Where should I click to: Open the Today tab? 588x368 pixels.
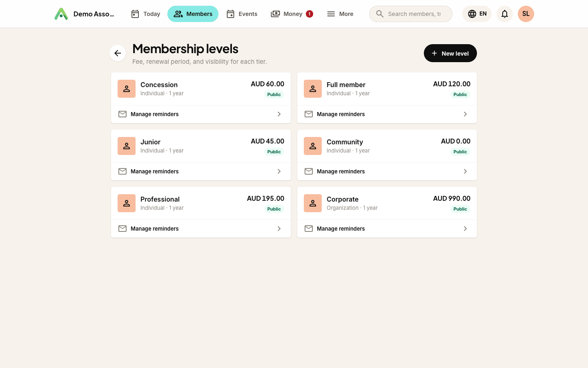(x=145, y=14)
